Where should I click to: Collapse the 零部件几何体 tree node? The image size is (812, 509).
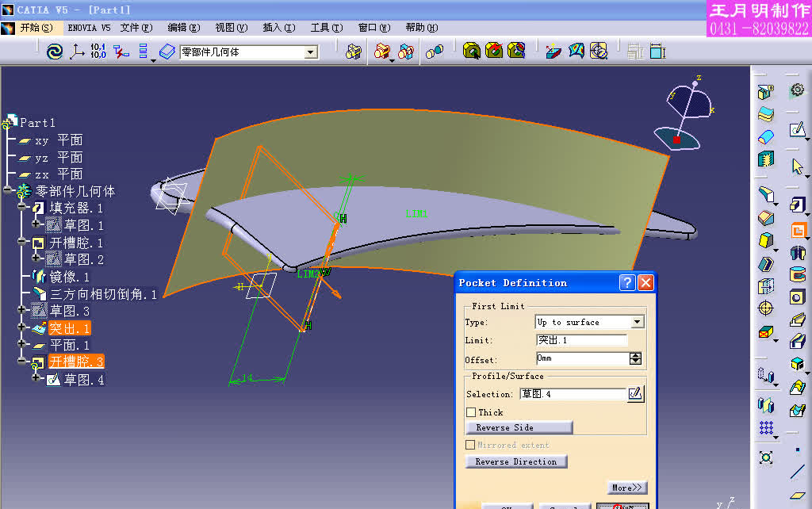tap(7, 190)
